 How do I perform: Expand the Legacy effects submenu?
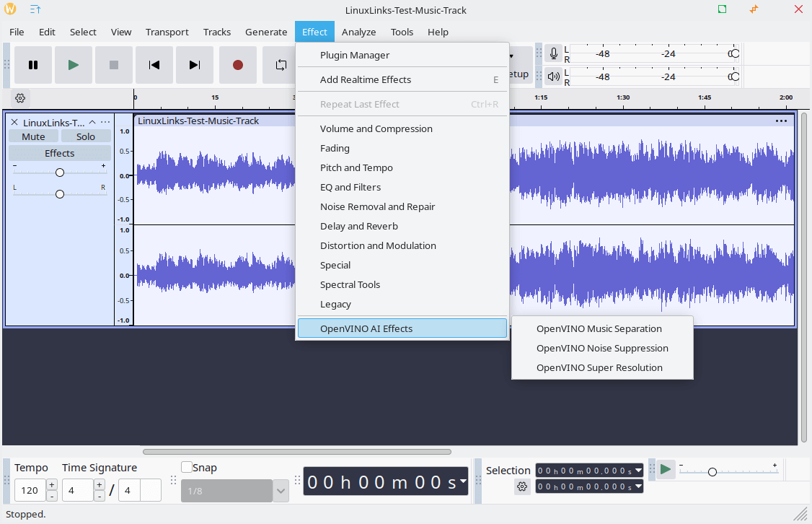402,305
